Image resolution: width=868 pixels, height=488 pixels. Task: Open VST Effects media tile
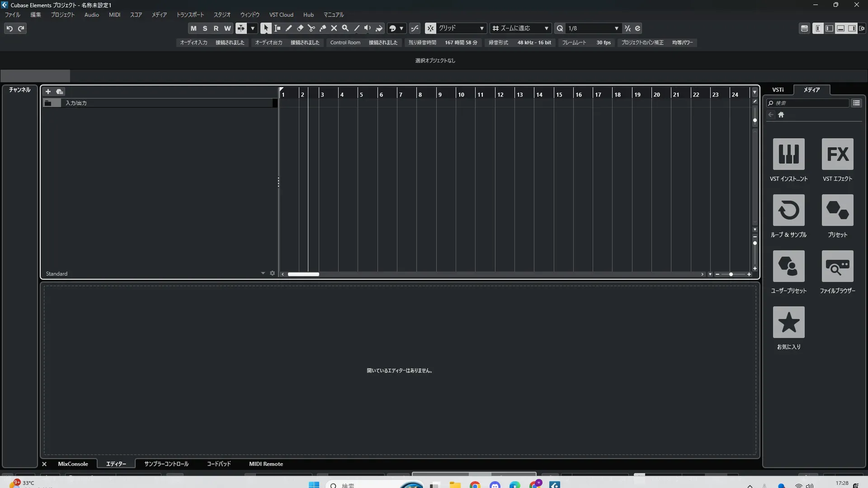coord(837,155)
